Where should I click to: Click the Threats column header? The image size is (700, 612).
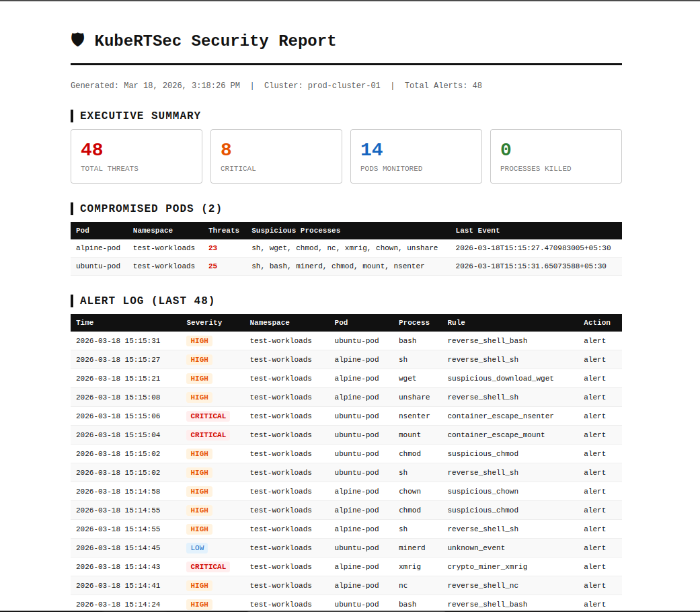pyautogui.click(x=224, y=230)
